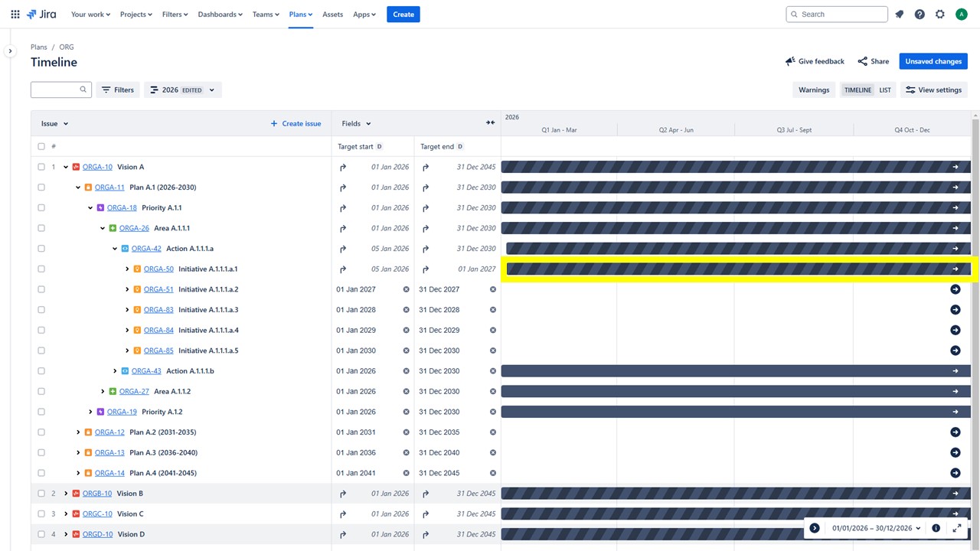Open the date range dropdown

coord(876,528)
